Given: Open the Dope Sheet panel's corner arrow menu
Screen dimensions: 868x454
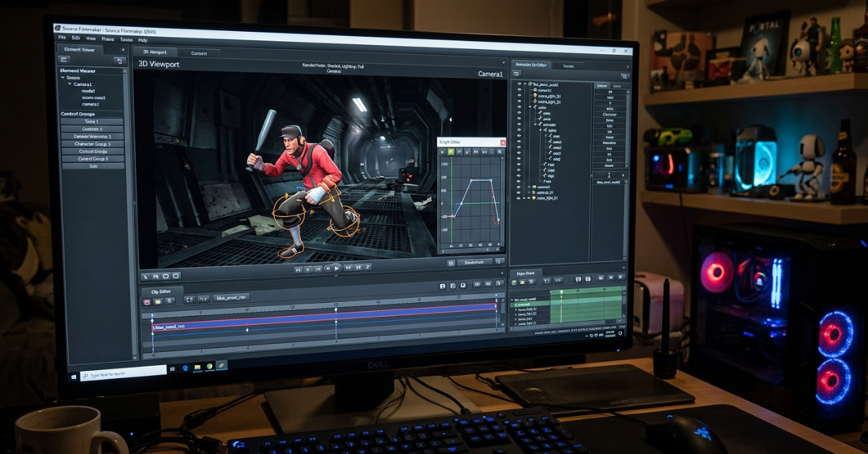Looking at the screenshot, I should coord(625,268).
